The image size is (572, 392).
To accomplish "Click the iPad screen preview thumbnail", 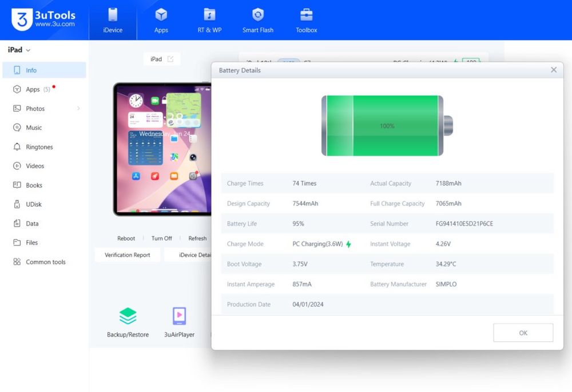I will click(x=162, y=149).
